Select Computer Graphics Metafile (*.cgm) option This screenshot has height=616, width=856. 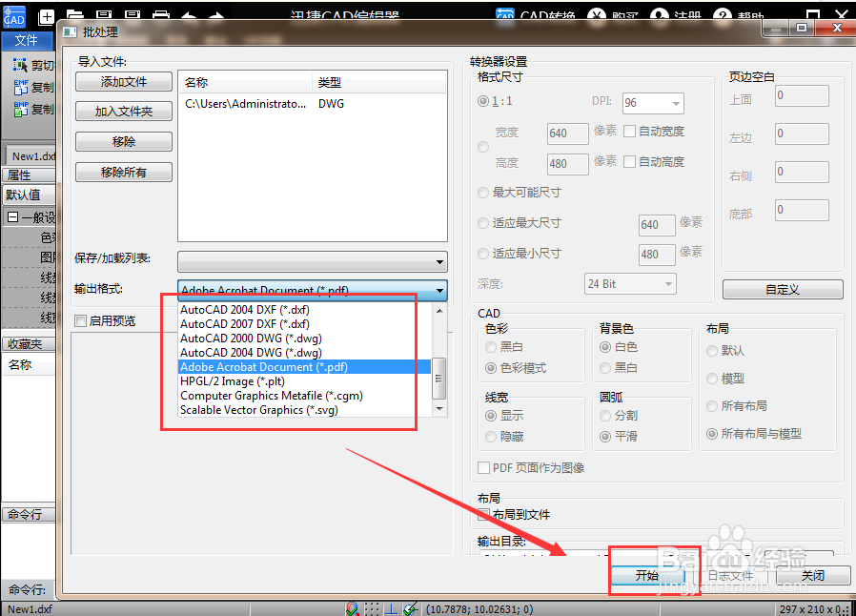click(305, 396)
